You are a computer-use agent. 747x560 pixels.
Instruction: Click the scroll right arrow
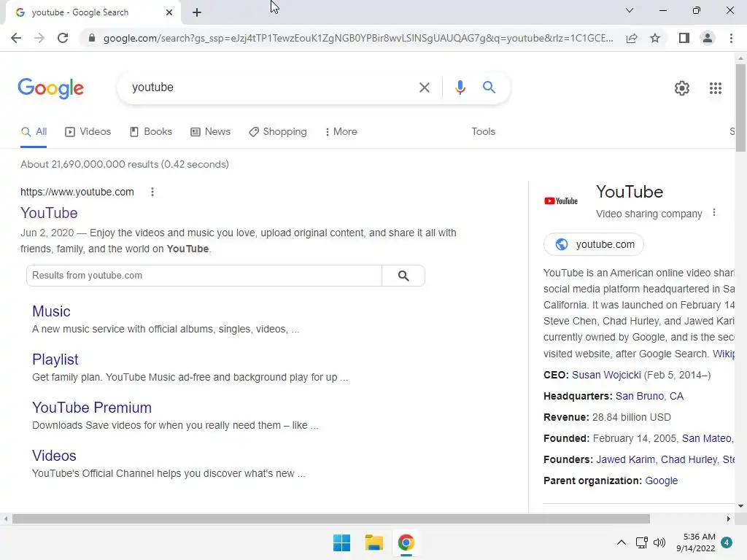729,518
